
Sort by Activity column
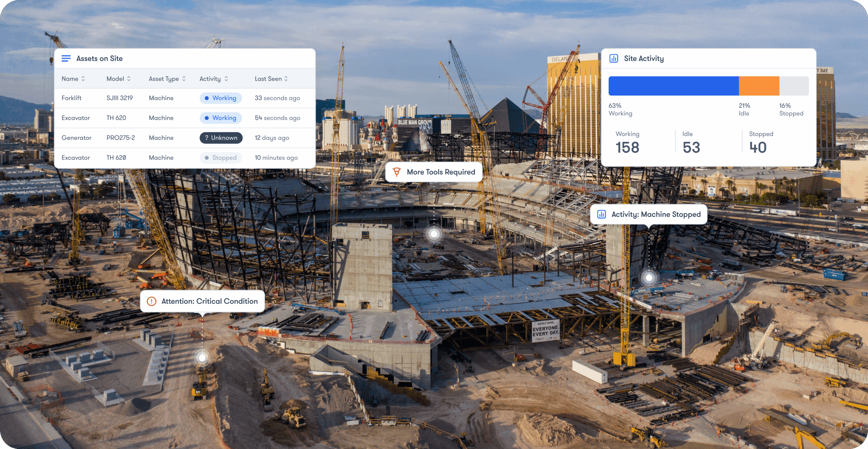[x=226, y=79]
